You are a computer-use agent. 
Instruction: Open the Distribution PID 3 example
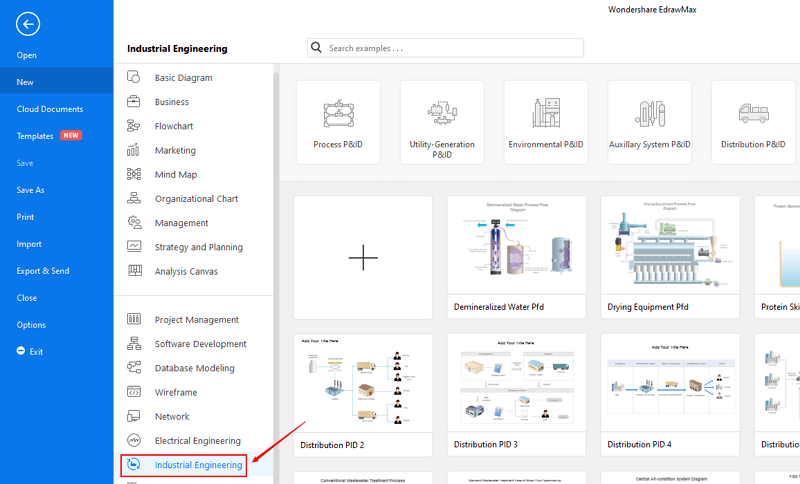[516, 395]
